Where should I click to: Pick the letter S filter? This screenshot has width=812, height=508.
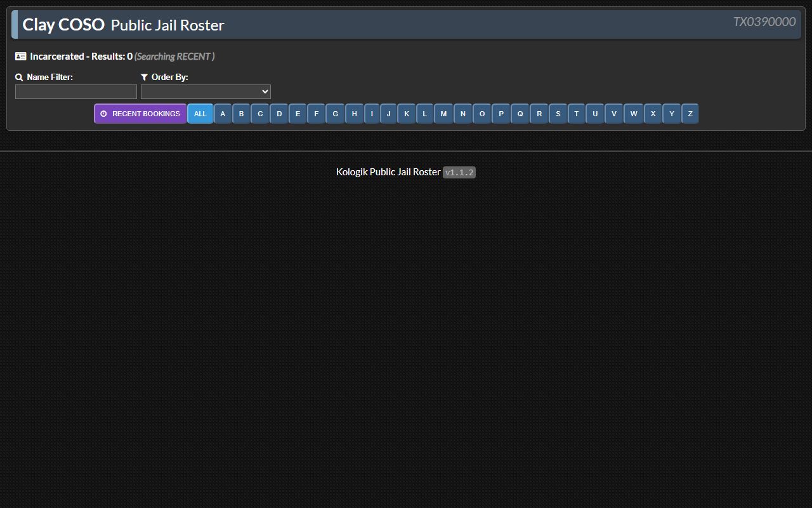point(558,114)
